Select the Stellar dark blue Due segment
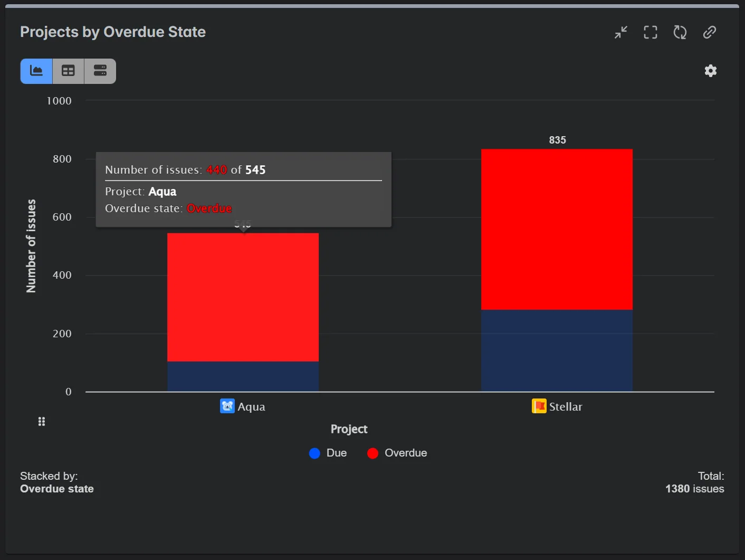 pos(557,350)
